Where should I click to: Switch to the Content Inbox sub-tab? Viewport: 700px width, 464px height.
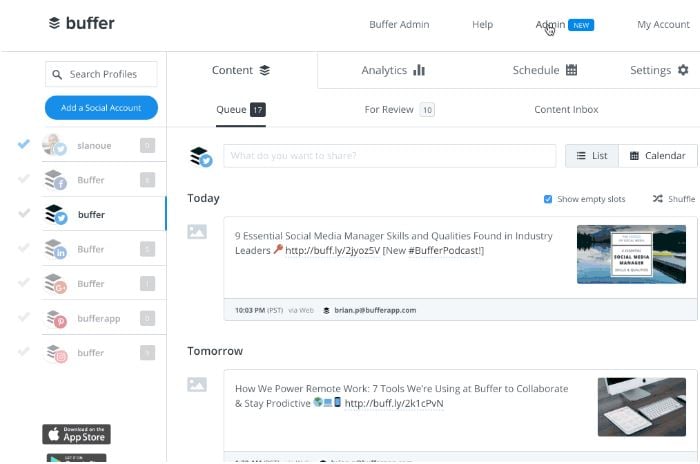[x=566, y=110]
